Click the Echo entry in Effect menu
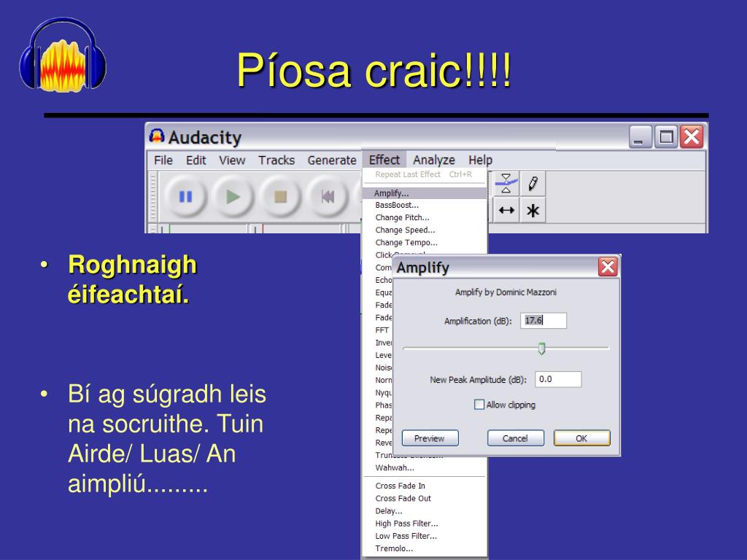Viewport: 747px width, 560px height. tap(383, 280)
